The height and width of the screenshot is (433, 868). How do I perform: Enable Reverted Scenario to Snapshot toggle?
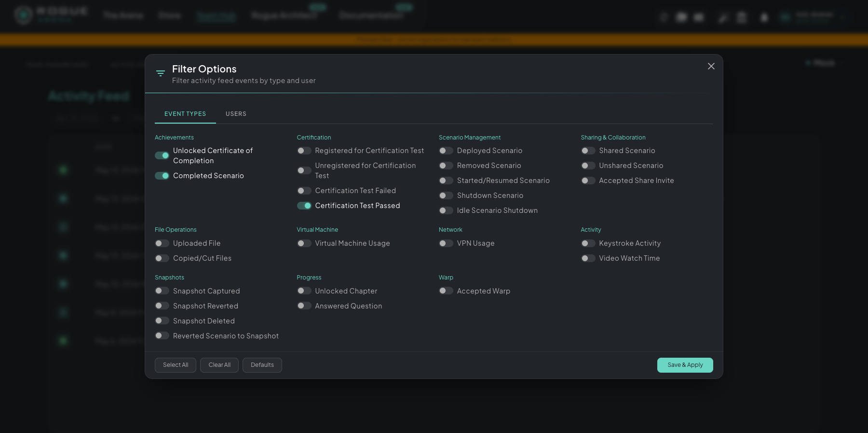click(162, 335)
